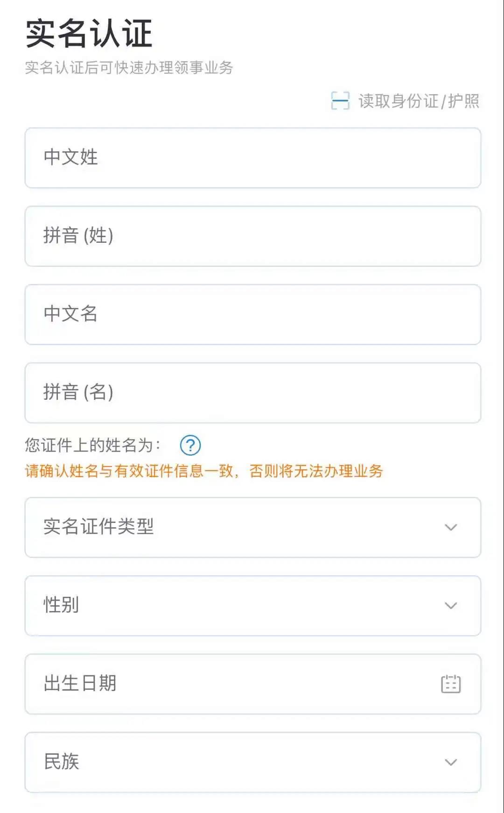Select the 拼音 (姓) text field
The width and height of the screenshot is (504, 813).
point(253,236)
